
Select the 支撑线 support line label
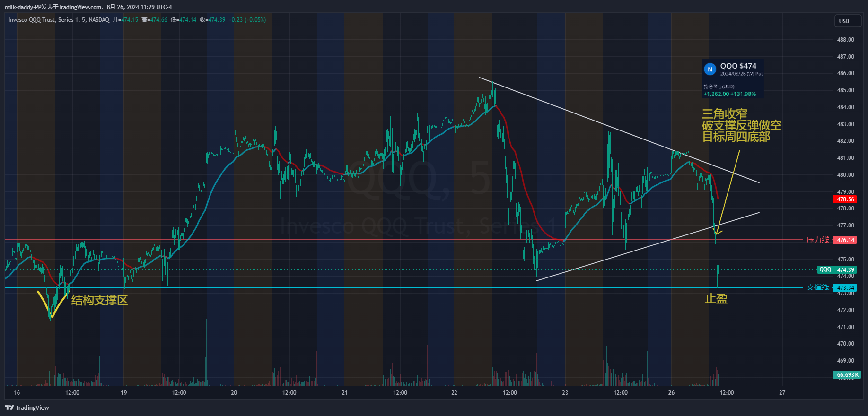click(817, 287)
